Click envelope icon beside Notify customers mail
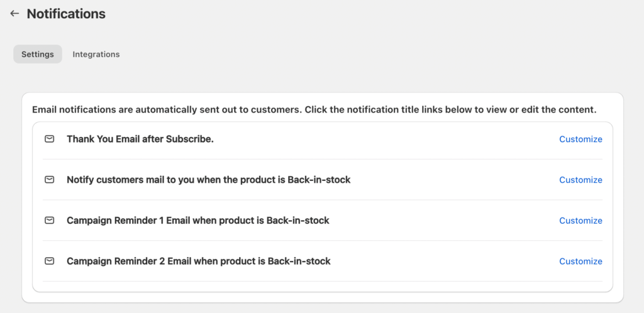This screenshot has height=313, width=644. [x=49, y=180]
